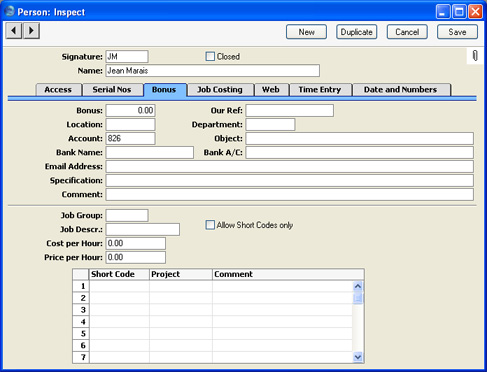The width and height of the screenshot is (487, 372).
Task: Save the person record
Action: pyautogui.click(x=457, y=32)
